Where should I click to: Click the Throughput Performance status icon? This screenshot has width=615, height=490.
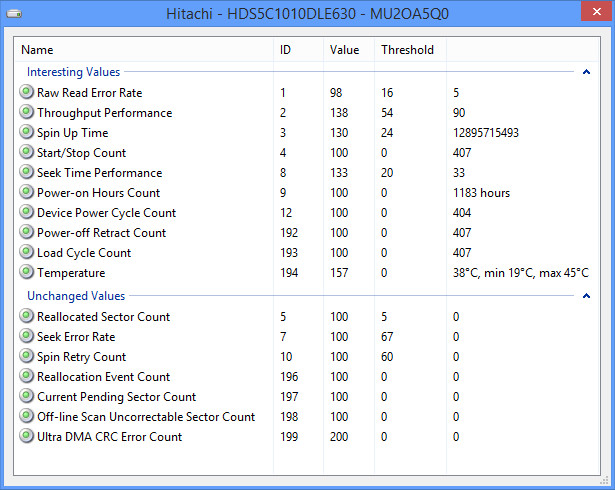(x=26, y=112)
